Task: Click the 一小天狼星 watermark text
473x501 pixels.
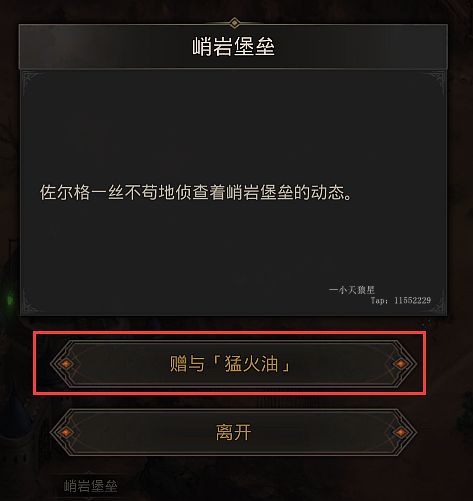Action: click(x=352, y=290)
